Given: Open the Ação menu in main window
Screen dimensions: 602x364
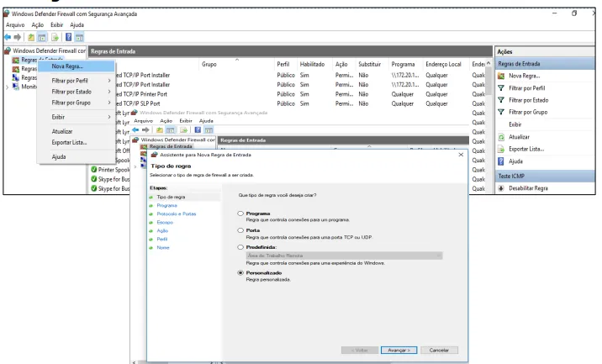Looking at the screenshot, I should pos(37,24).
